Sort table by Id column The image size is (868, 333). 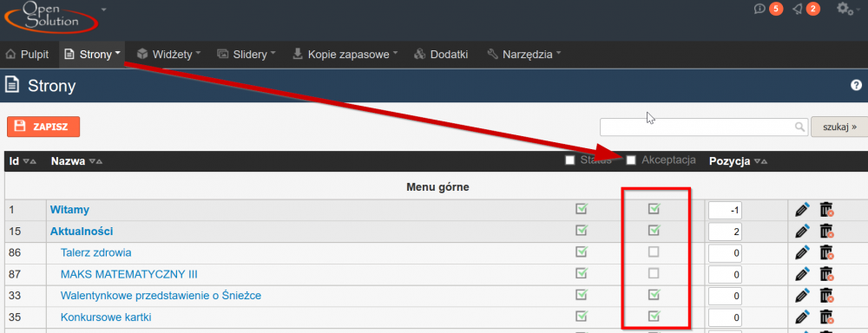coord(23,161)
